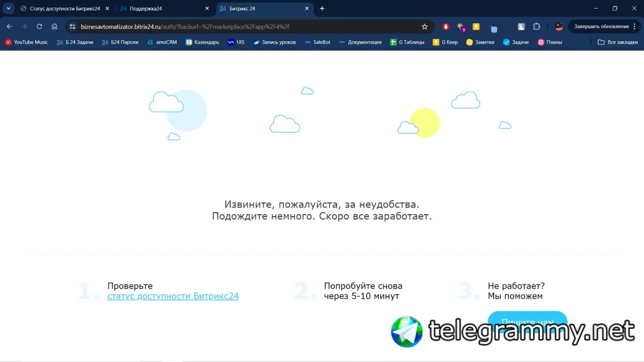Add a new browser tab
644x362 pixels.
(322, 9)
